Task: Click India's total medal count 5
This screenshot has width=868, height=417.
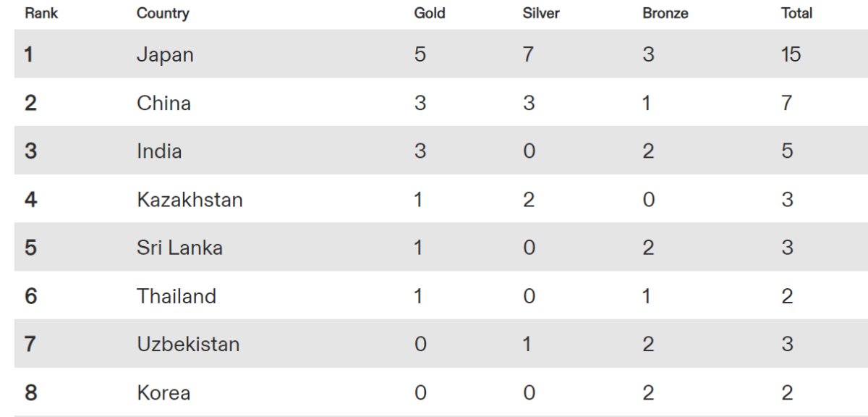Action: (787, 151)
